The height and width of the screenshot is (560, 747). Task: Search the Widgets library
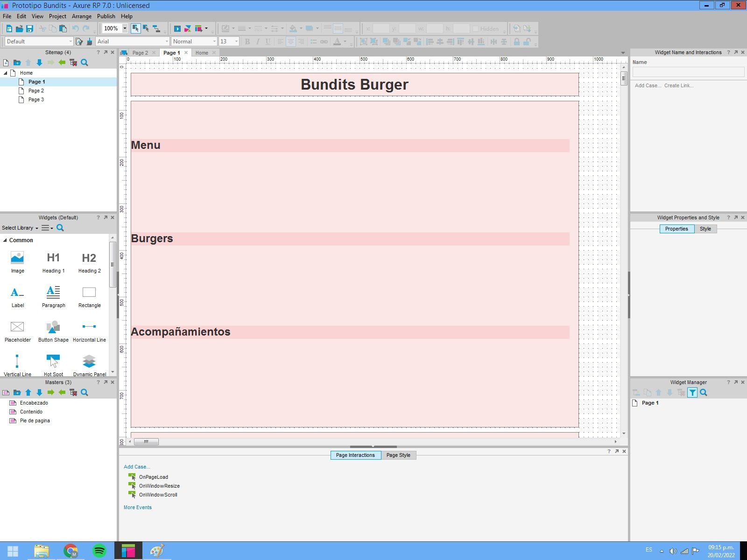[60, 228]
